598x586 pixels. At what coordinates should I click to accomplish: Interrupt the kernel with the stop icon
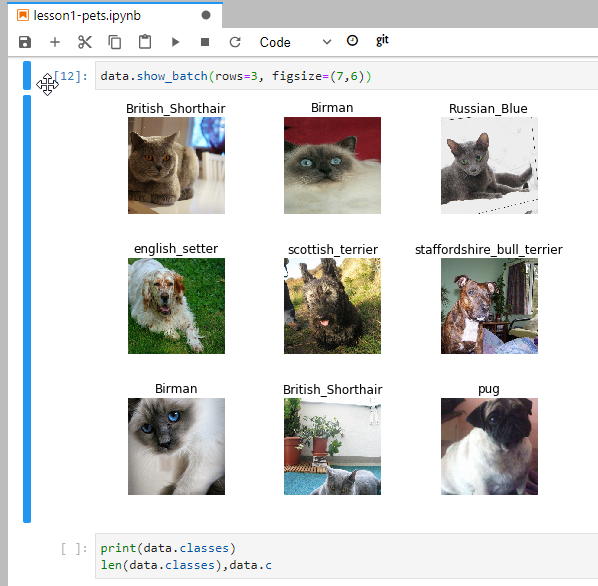pos(205,42)
